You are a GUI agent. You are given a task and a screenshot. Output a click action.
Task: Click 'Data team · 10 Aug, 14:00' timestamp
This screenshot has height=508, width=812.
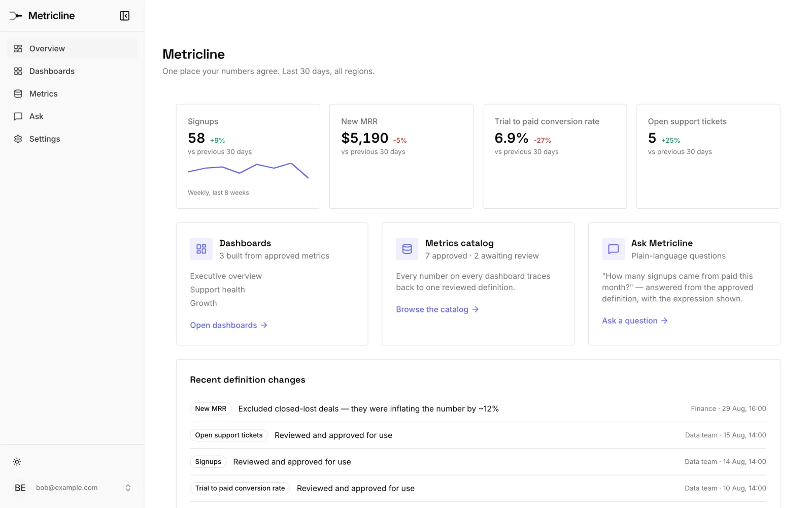(x=725, y=488)
